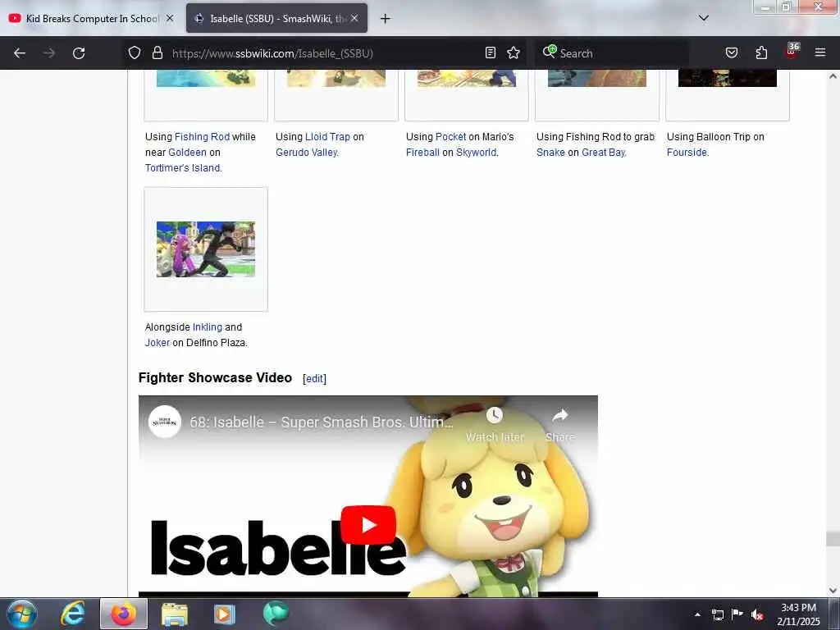
Task: Open the Fourside link
Action: 687,153
